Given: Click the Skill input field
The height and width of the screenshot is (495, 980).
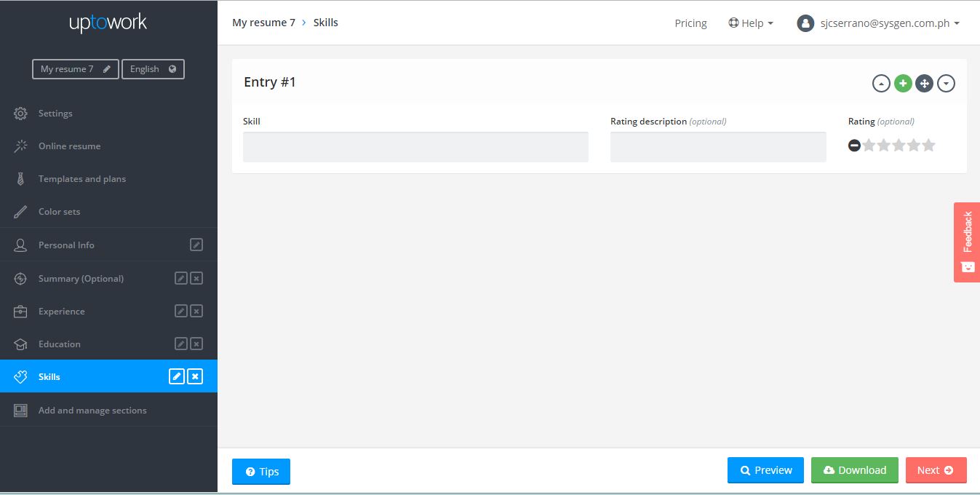Looking at the screenshot, I should click(415, 147).
